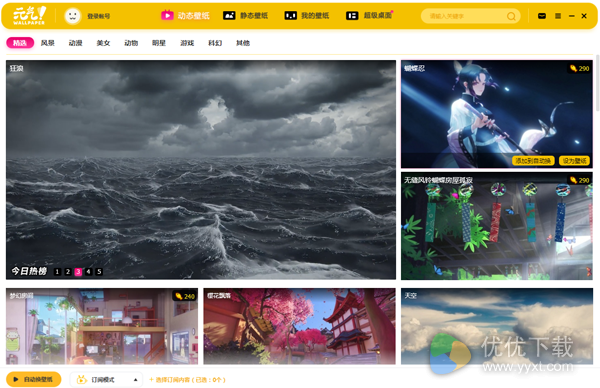Switch to hot list slide 5
This screenshot has height=388, width=600.
point(99,272)
